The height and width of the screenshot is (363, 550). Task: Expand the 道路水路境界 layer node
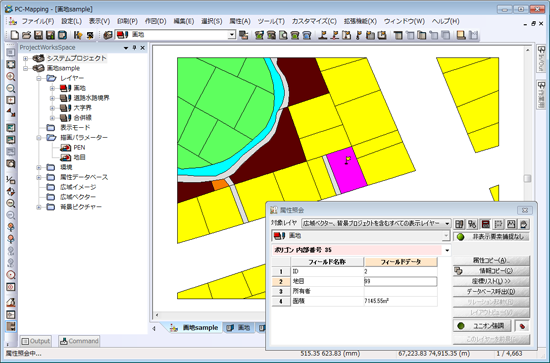click(52, 98)
